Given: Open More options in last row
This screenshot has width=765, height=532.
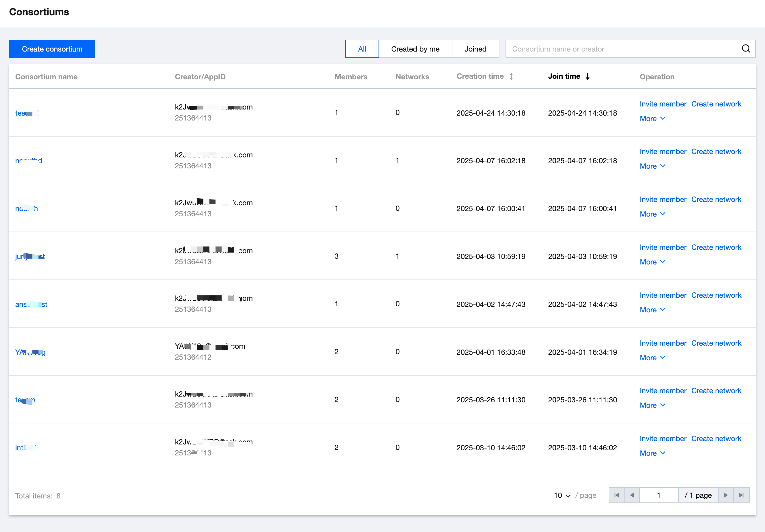Looking at the screenshot, I should coord(652,453).
